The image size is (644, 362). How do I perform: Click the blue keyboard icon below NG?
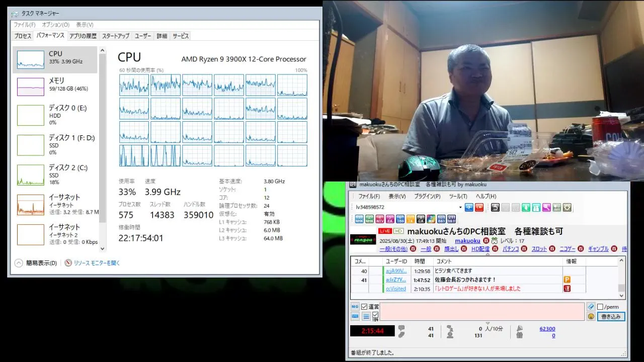pos(355,316)
